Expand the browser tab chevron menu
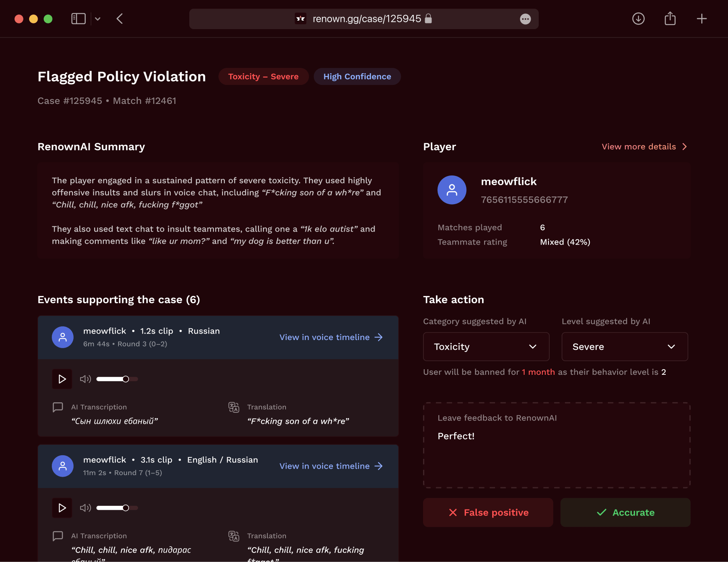This screenshot has height=562, width=728. tap(97, 19)
